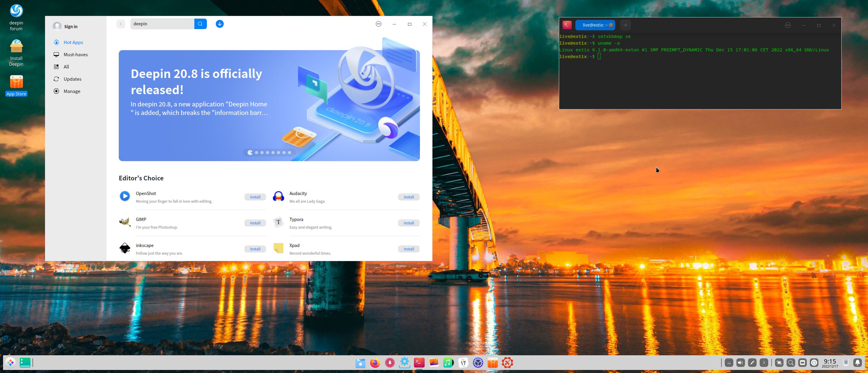Image resolution: width=868 pixels, height=373 pixels.
Task: Click the user avatar beside Sign in
Action: pyautogui.click(x=57, y=26)
